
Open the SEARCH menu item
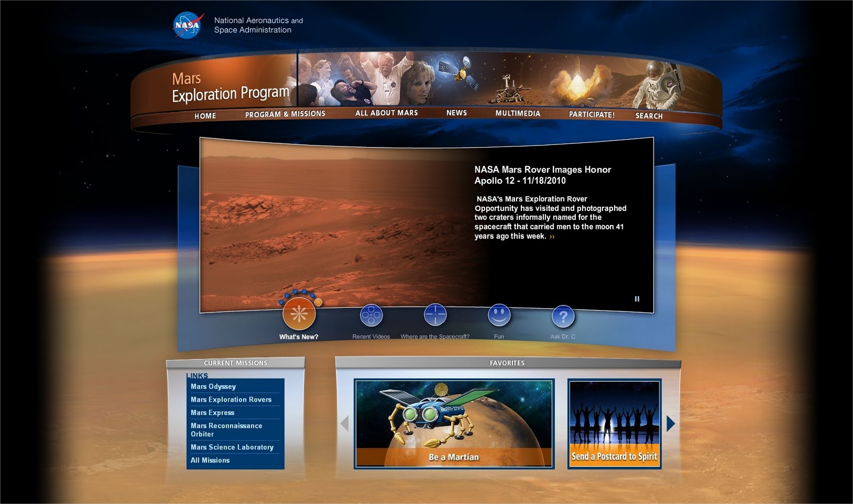point(649,116)
